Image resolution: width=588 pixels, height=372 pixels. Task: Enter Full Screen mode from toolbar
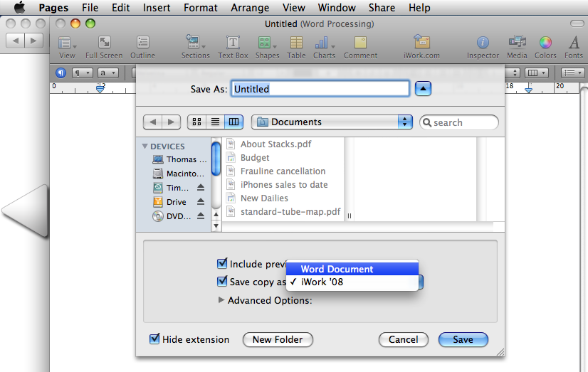104,47
